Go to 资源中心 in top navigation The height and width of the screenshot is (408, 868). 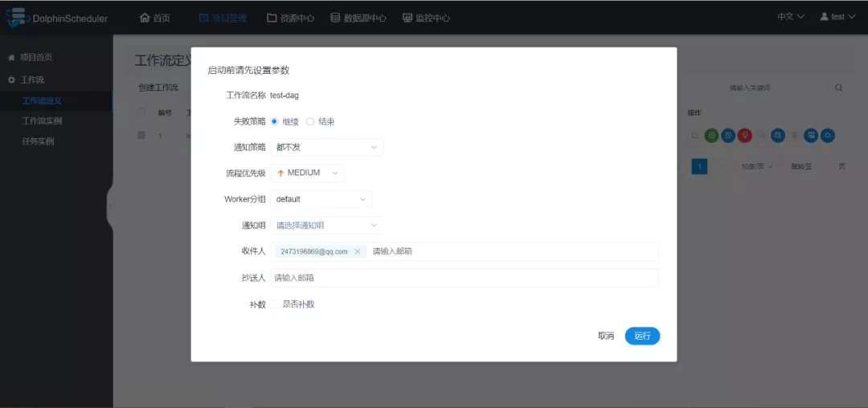(x=291, y=18)
